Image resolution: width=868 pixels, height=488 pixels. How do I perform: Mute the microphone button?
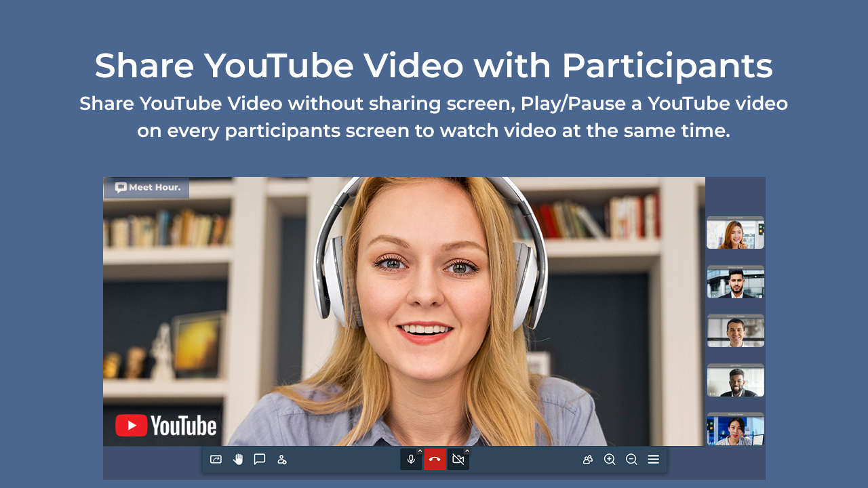[411, 460]
